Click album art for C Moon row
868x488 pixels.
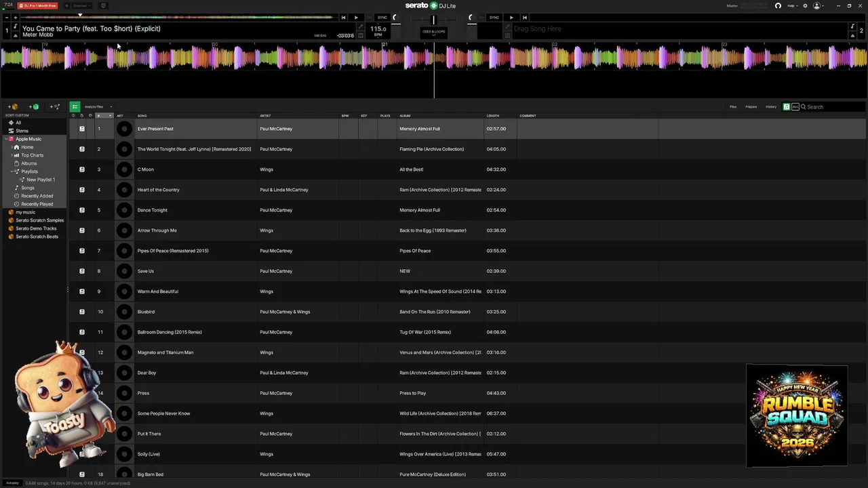click(x=124, y=169)
